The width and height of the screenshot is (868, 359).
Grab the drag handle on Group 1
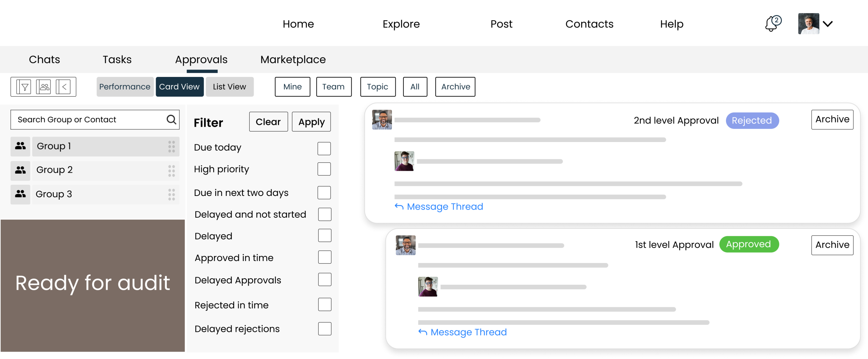click(x=171, y=146)
